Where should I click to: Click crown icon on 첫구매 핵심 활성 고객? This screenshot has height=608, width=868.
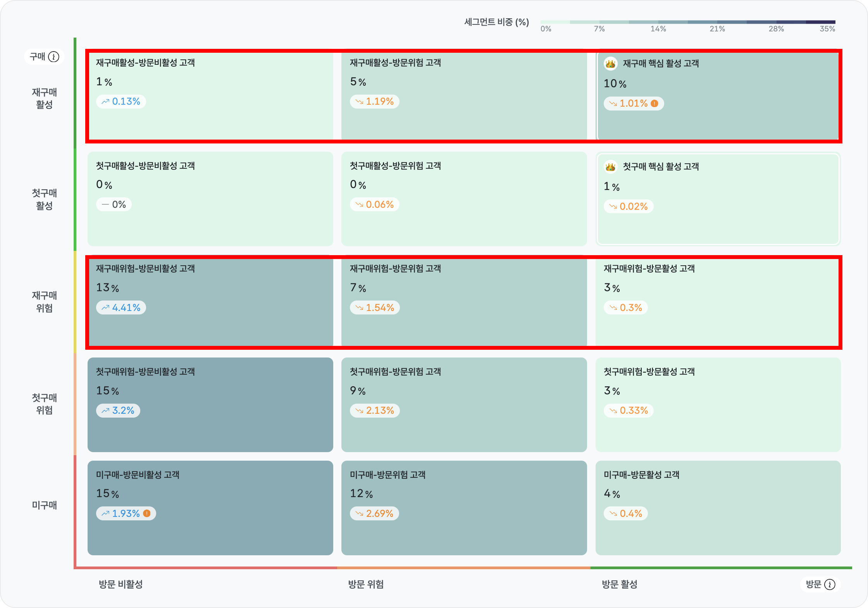[610, 167]
